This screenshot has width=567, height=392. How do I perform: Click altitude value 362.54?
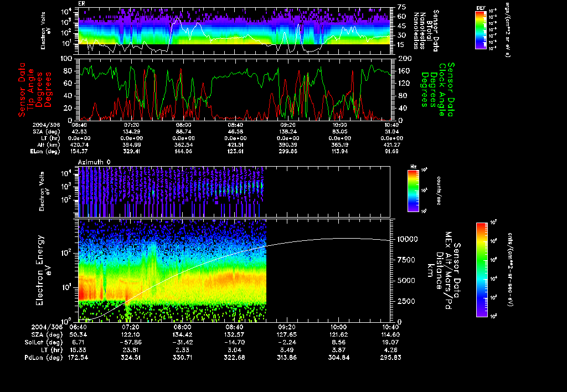pyautogui.click(x=183, y=145)
